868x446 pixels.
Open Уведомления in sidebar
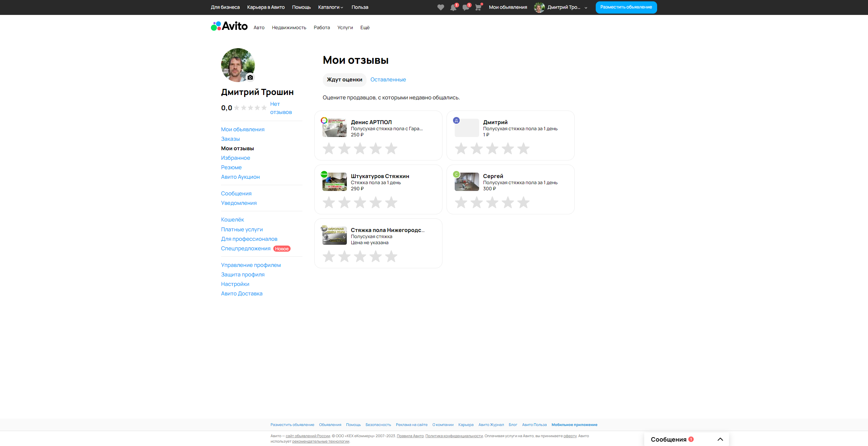[239, 203]
